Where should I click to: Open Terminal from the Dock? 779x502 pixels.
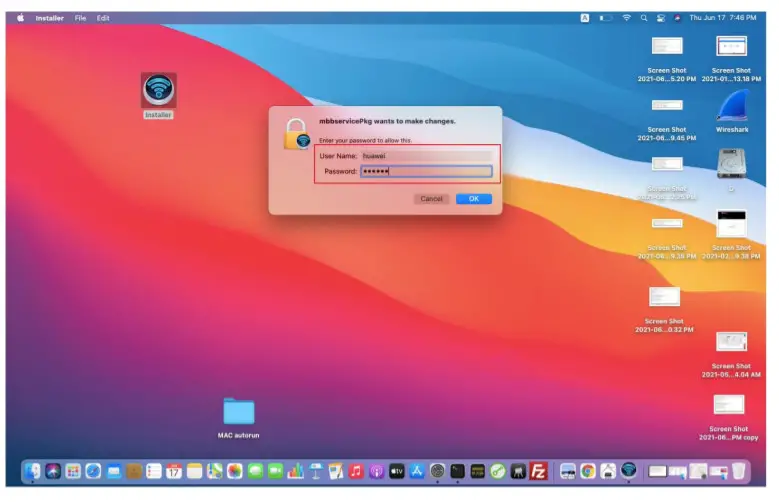pos(457,471)
